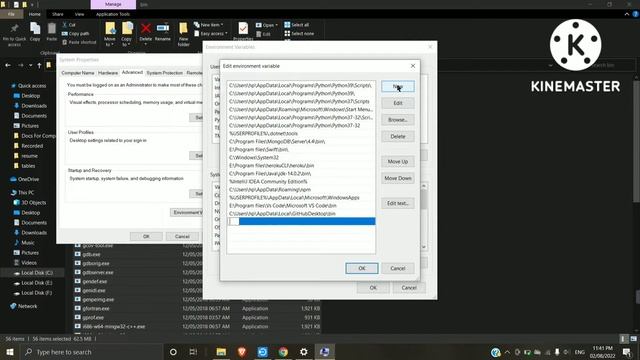Click the Rename icon in the ribbon
This screenshot has height=360, width=640.
pos(162,28)
